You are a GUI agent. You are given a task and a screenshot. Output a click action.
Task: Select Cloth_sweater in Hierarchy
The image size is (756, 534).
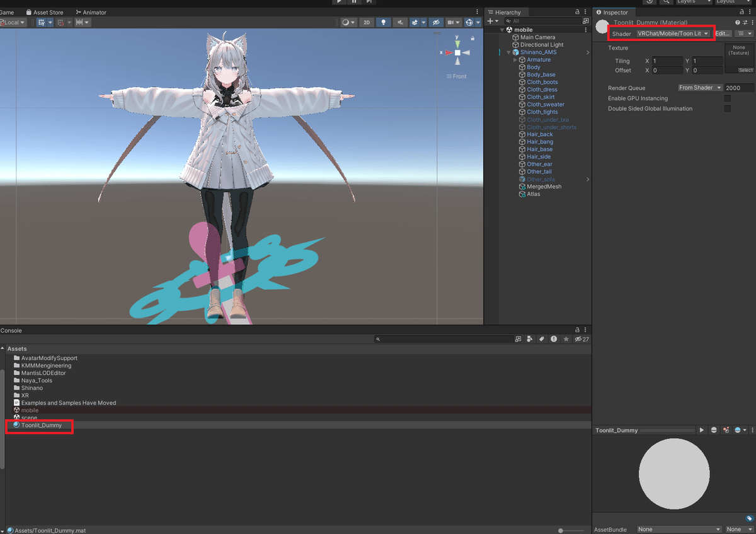click(546, 105)
